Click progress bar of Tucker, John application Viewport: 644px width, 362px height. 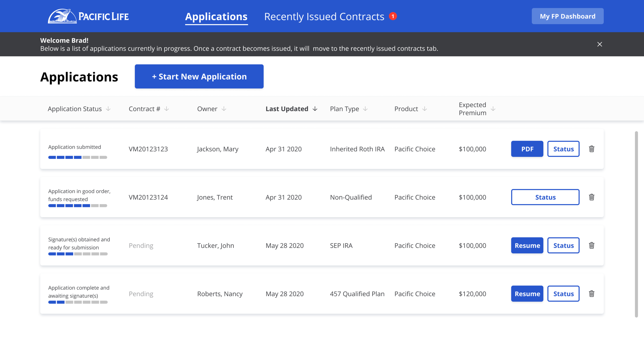coord(78,254)
